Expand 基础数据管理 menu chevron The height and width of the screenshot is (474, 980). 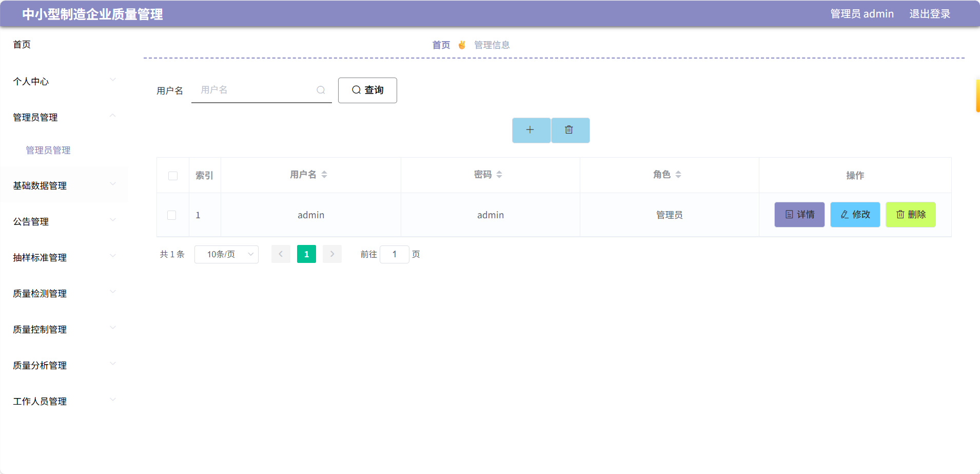[113, 184]
